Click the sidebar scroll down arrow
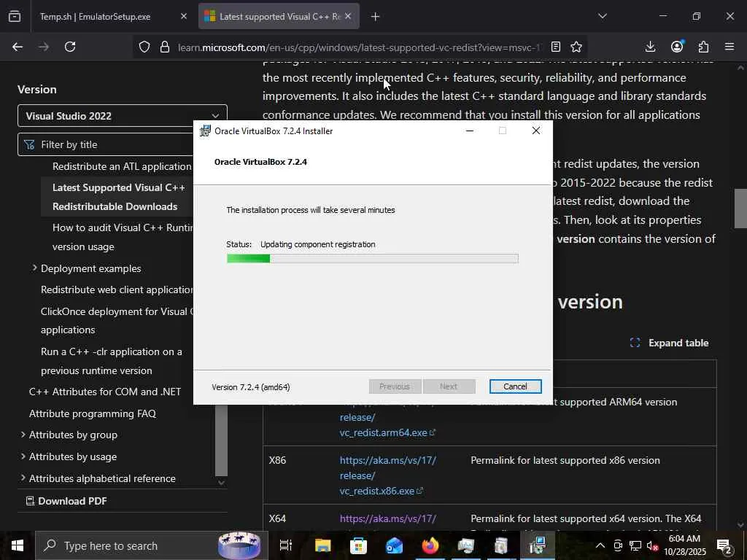Viewport: 747px width, 560px height. pyautogui.click(x=222, y=483)
